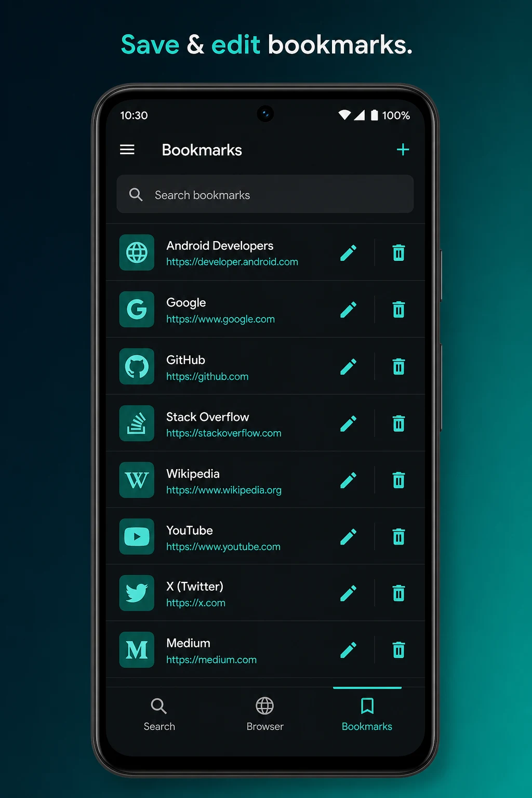This screenshot has height=798, width=532.
Task: Edit the Android Developers bookmark
Action: 348,253
